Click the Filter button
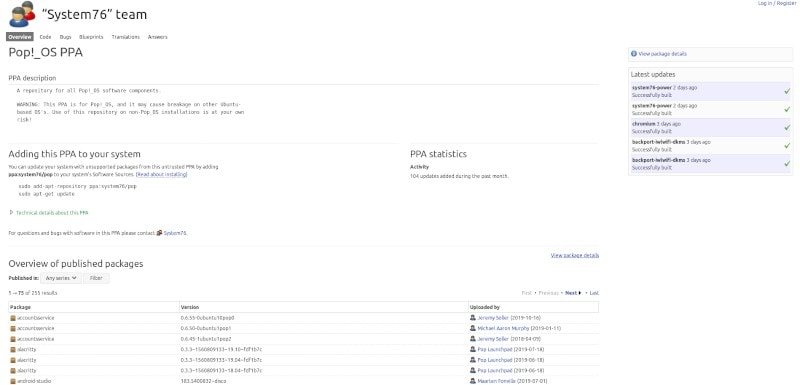 96,278
